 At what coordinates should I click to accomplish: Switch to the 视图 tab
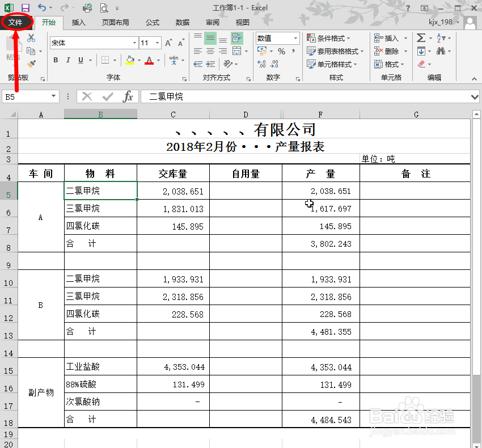click(x=242, y=23)
